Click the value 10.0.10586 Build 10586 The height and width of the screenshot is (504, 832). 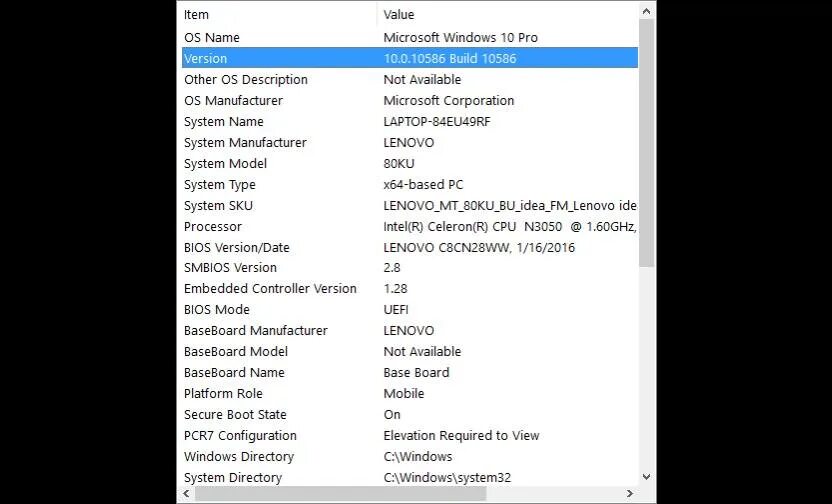[450, 58]
